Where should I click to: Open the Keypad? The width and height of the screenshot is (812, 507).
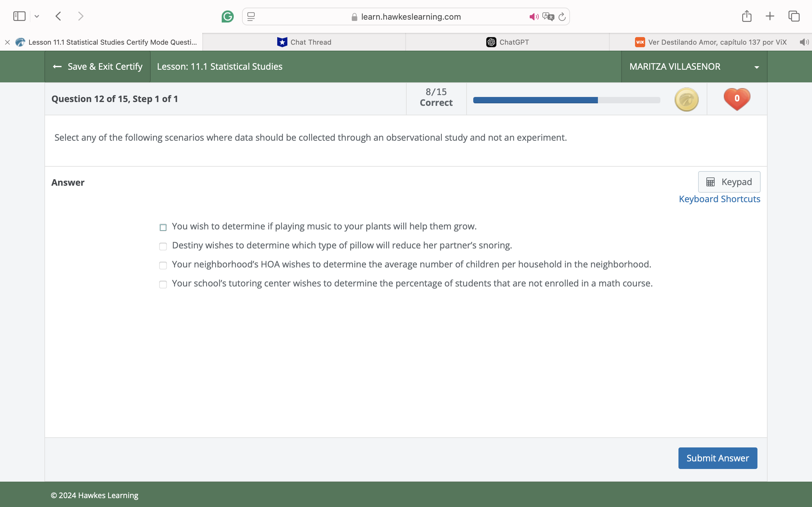729,181
